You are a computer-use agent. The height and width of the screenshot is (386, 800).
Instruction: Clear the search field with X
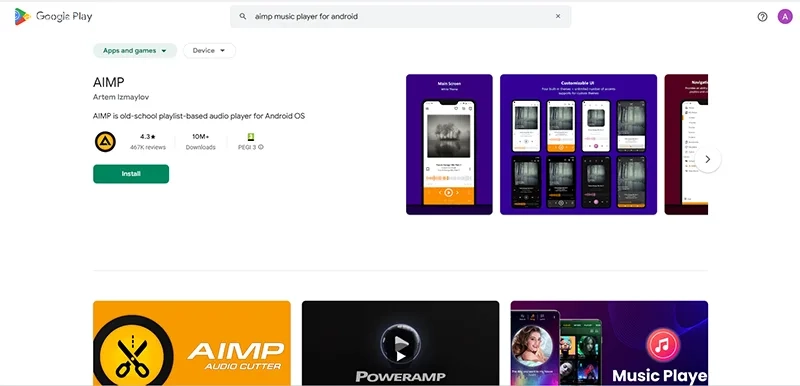coord(558,16)
